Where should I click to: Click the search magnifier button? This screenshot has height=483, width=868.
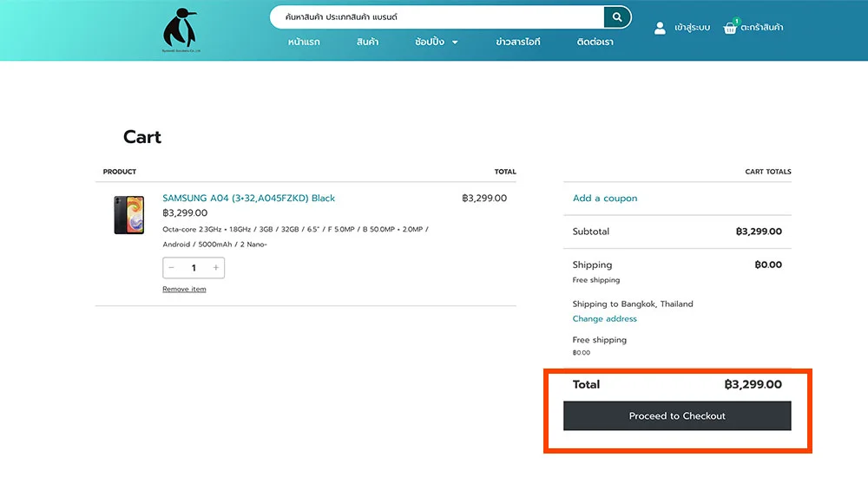(x=616, y=17)
